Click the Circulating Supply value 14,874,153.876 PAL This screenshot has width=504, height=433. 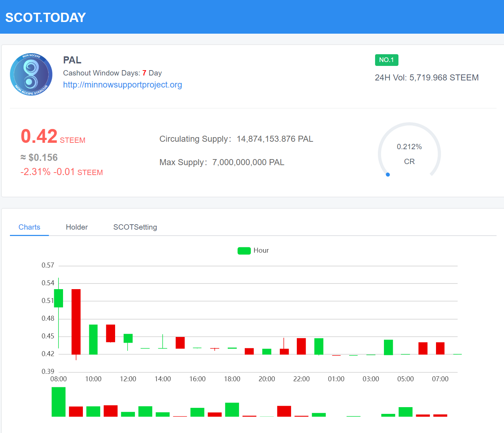click(275, 139)
